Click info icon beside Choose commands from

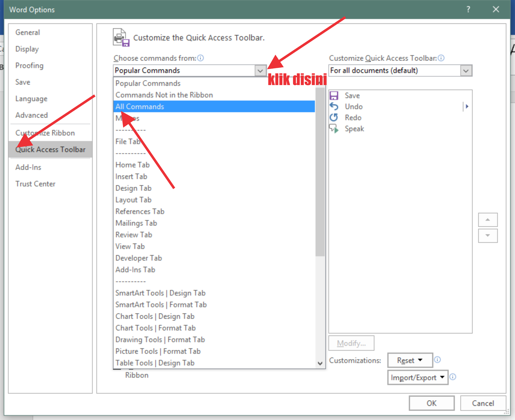click(201, 58)
